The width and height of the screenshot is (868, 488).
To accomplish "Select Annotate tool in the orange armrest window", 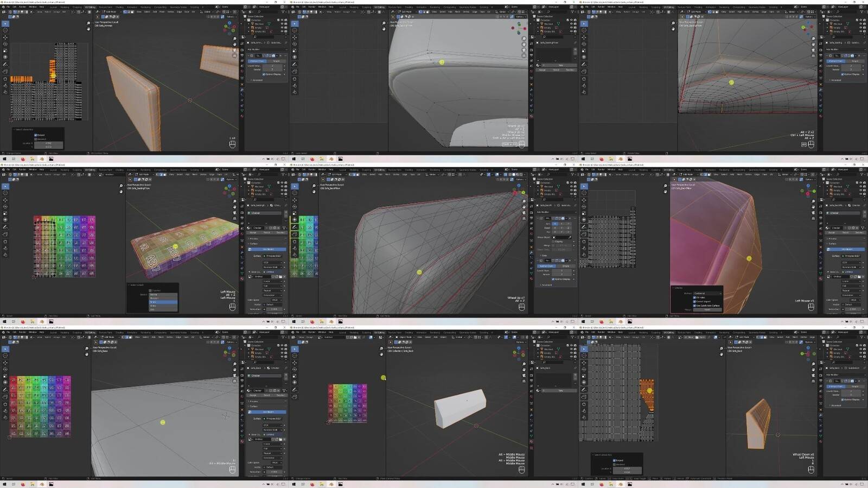I will 5,65.
